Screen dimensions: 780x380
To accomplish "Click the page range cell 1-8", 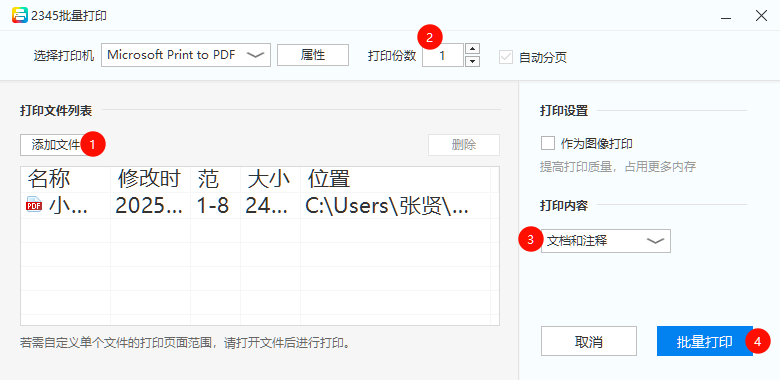I will (x=216, y=205).
